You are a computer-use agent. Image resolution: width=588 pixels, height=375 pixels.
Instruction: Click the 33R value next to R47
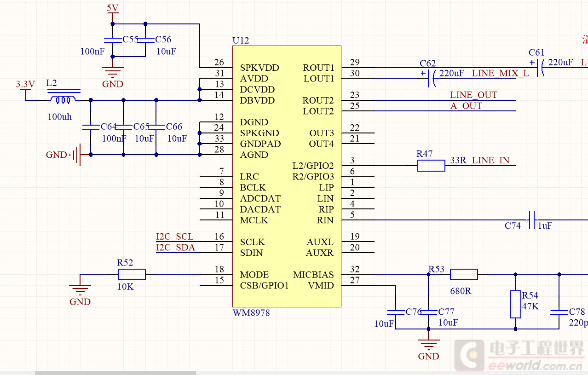(x=458, y=161)
